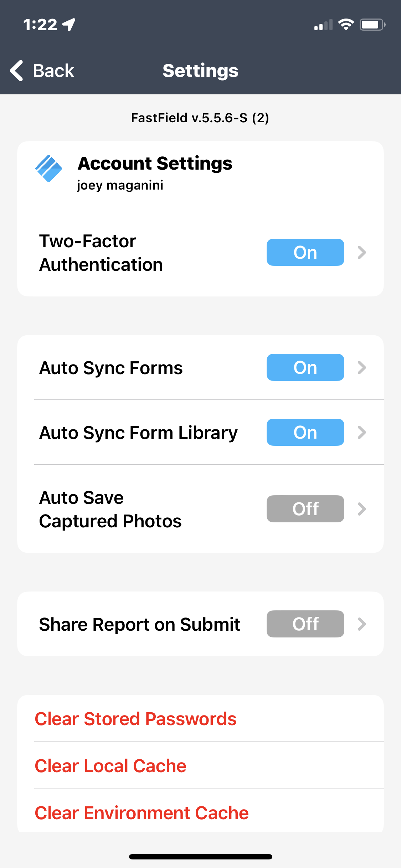Open Account Settings for joey maganini

(x=155, y=174)
